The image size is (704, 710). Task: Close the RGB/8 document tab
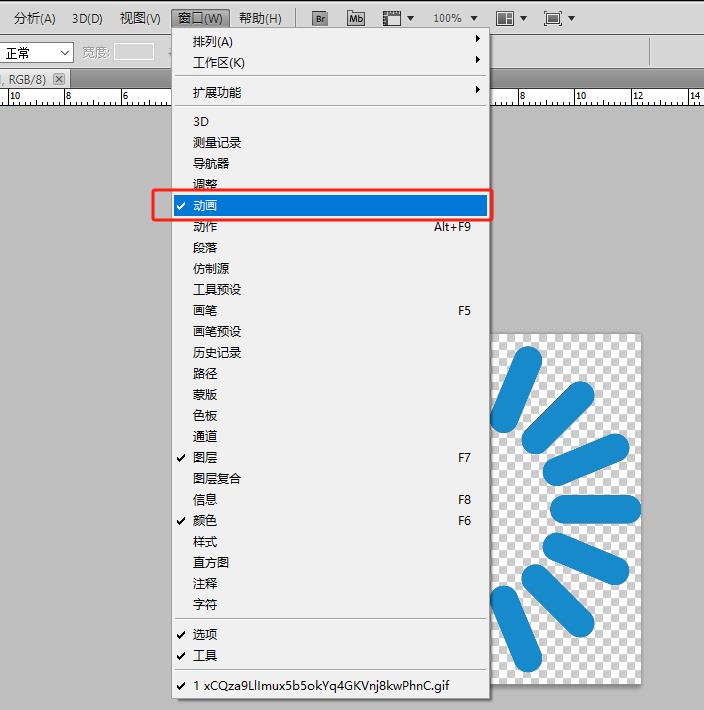click(x=59, y=79)
